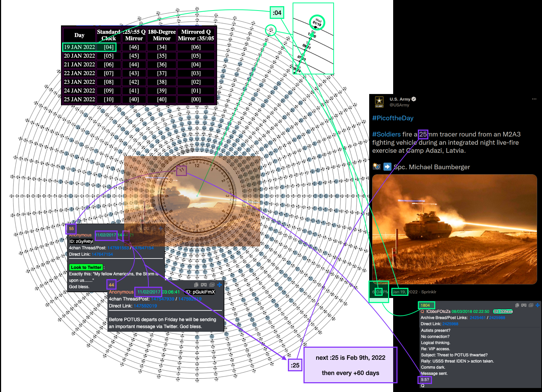542x392 pixels.
Task: Open thread link 147547939 in post 44
Action: coord(163,299)
